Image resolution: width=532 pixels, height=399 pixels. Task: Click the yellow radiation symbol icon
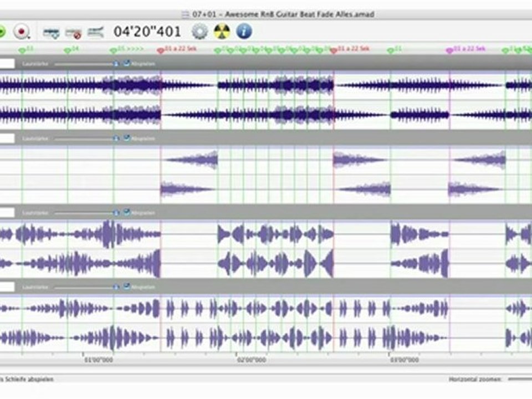(x=222, y=31)
